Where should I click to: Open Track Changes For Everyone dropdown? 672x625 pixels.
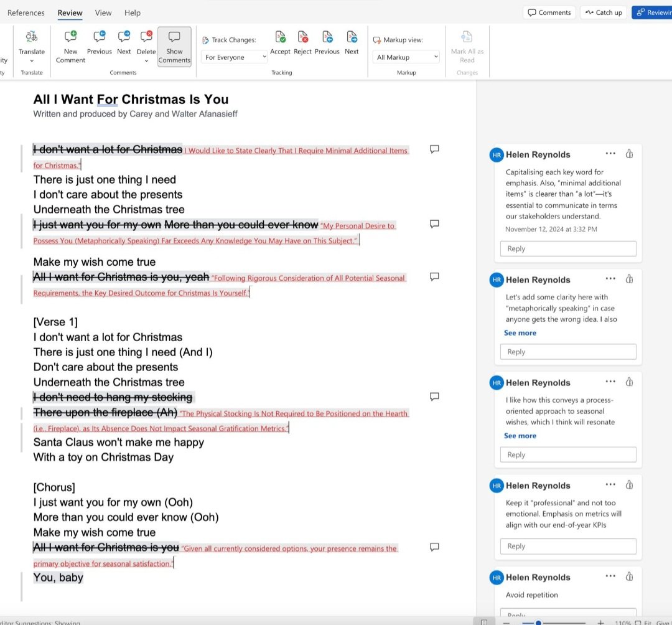pyautogui.click(x=235, y=57)
